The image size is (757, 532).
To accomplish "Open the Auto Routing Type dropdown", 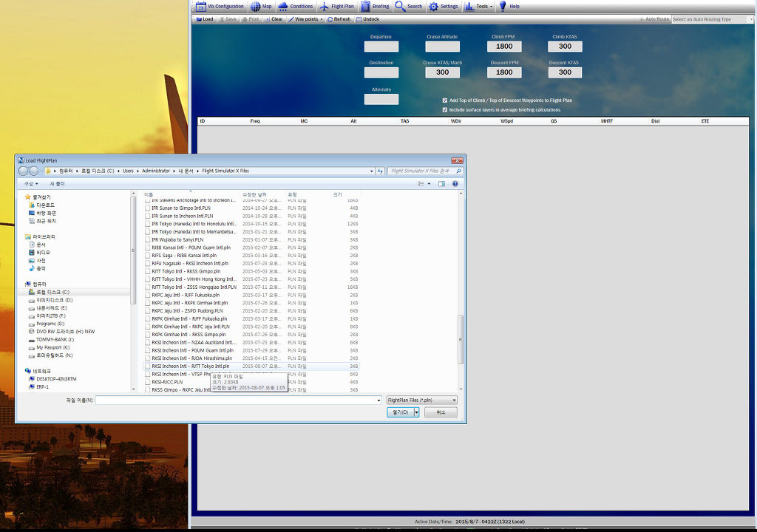I will tap(711, 19).
